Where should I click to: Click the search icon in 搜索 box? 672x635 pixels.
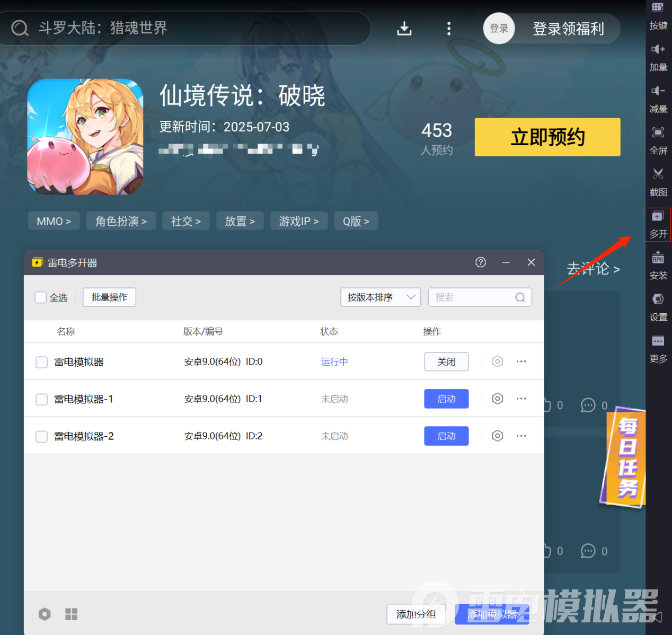point(520,297)
